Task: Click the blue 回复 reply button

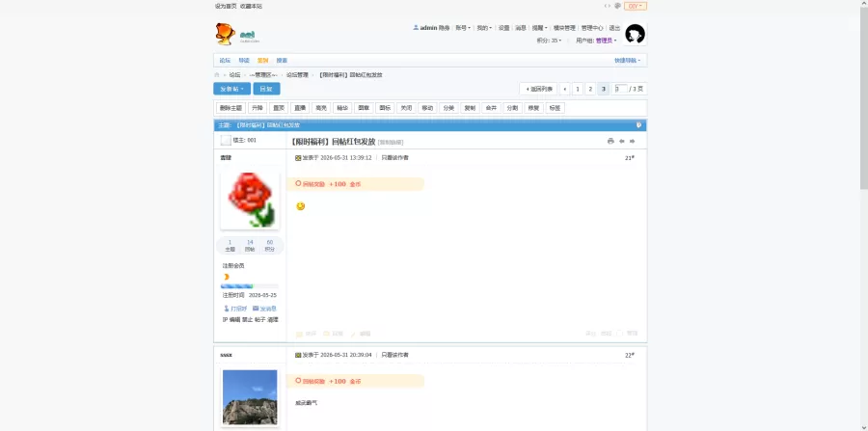Action: (266, 89)
